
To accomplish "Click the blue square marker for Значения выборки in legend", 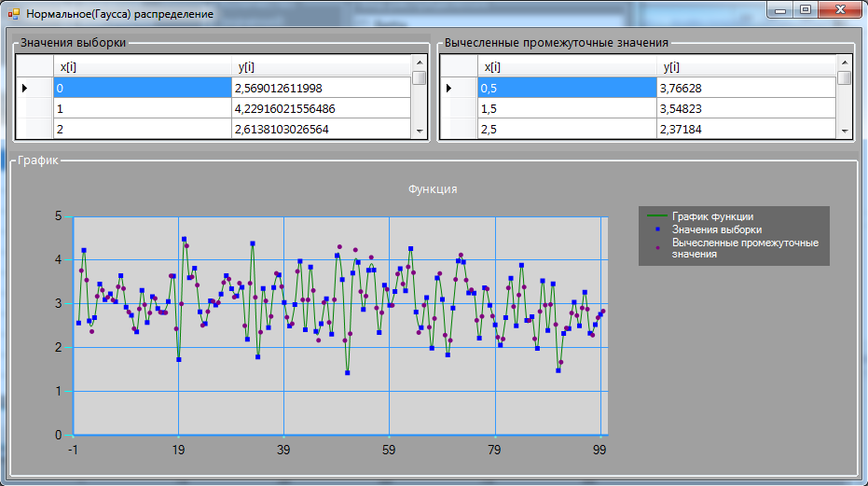I will click(657, 229).
